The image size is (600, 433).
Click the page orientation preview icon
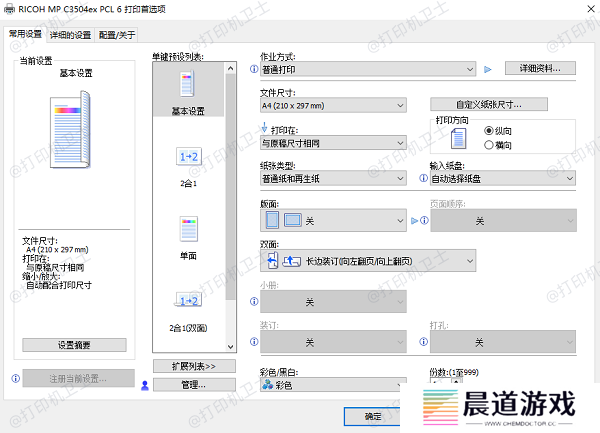click(x=458, y=138)
